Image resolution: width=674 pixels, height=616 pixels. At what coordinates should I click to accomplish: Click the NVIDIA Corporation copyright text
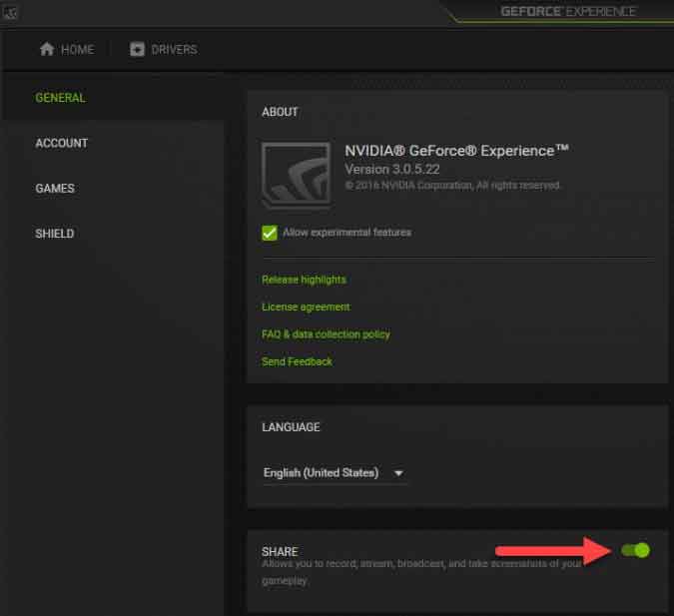(452, 186)
